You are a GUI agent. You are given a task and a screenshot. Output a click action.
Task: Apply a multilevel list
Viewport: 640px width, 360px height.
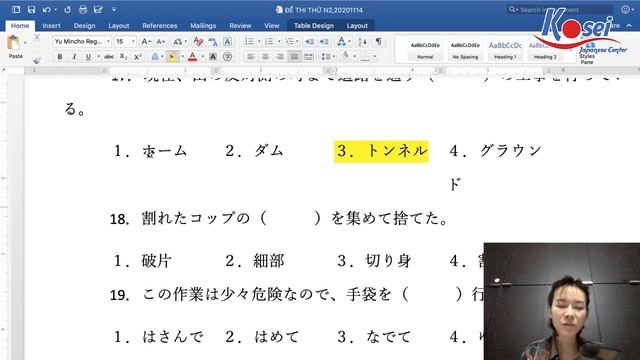[289, 42]
